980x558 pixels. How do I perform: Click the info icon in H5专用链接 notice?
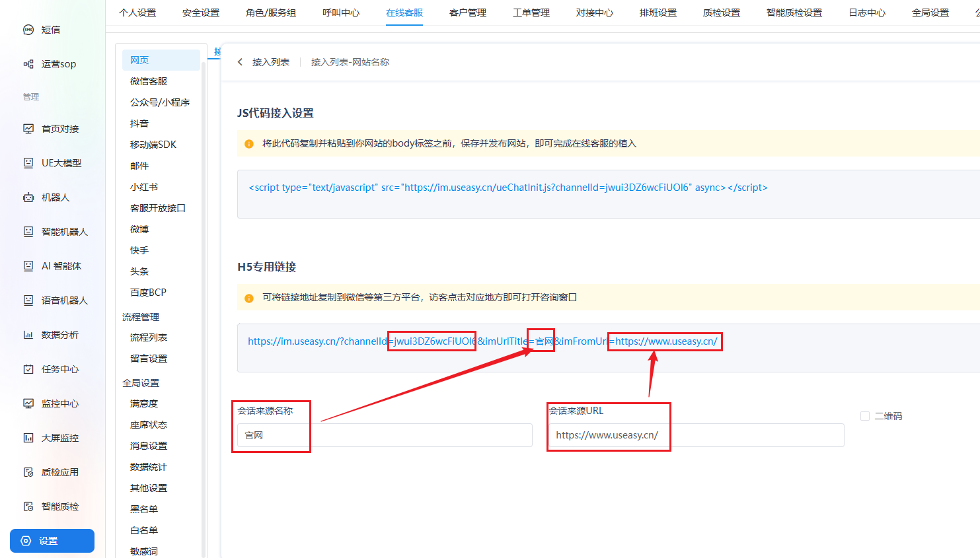pyautogui.click(x=249, y=298)
